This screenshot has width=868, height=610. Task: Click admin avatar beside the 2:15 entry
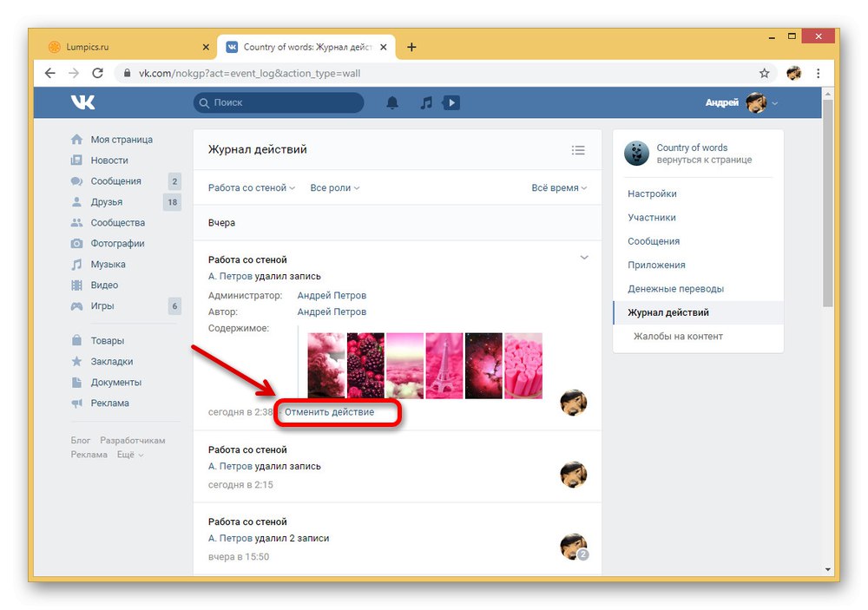[x=574, y=475]
